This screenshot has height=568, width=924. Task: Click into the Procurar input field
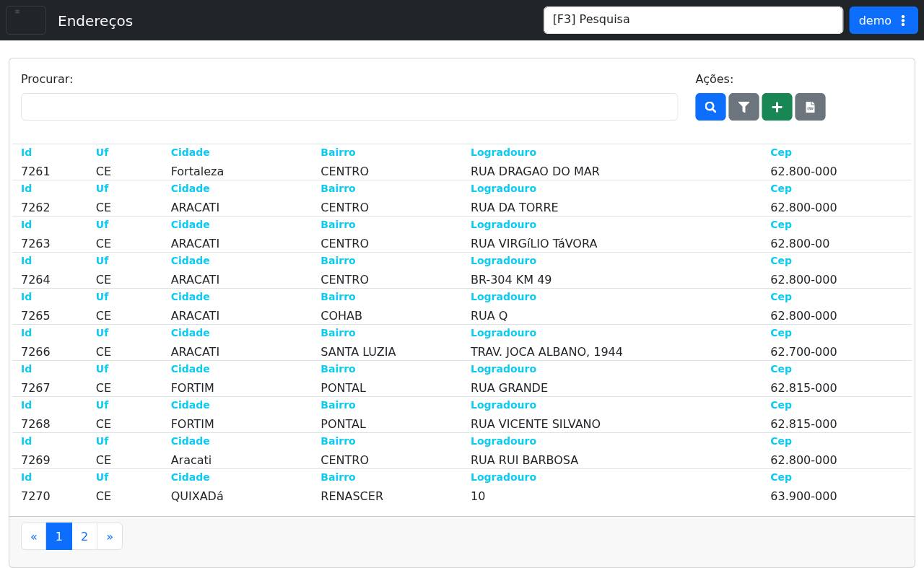[349, 107]
